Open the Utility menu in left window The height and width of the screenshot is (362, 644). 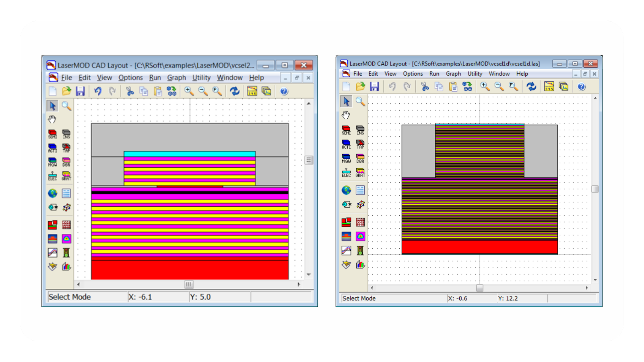pyautogui.click(x=201, y=78)
